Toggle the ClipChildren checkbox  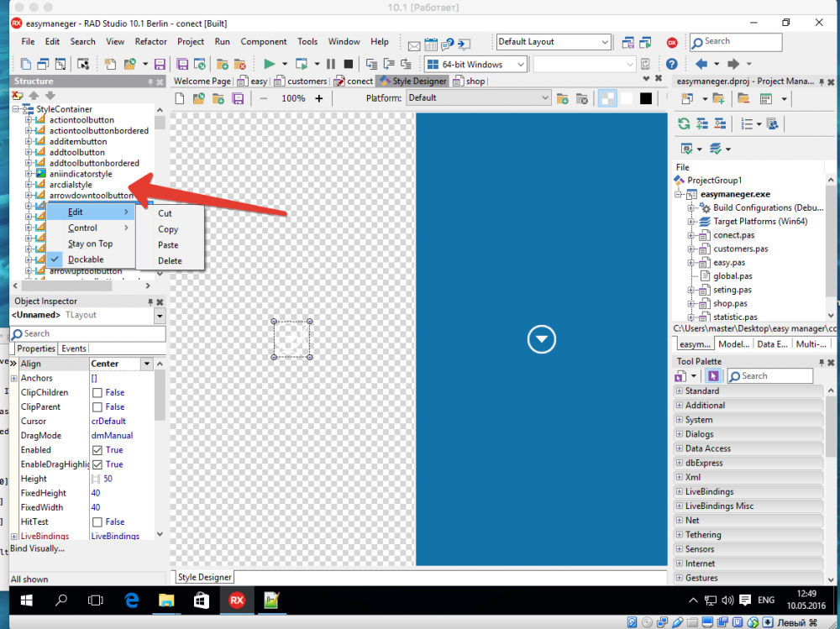point(97,393)
